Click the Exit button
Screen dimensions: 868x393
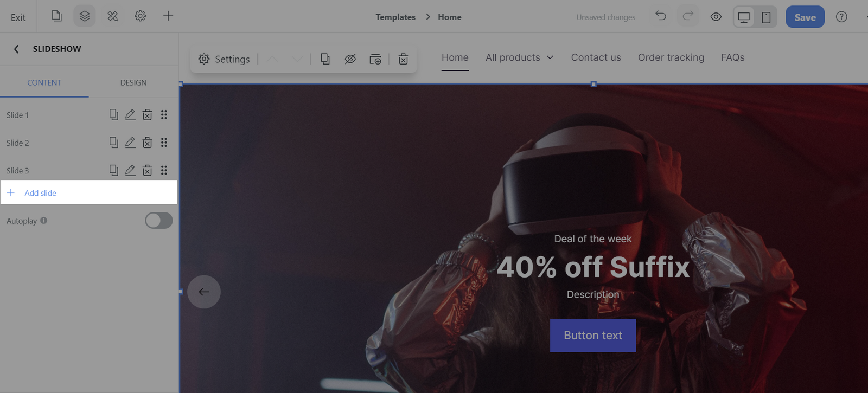[x=18, y=17]
